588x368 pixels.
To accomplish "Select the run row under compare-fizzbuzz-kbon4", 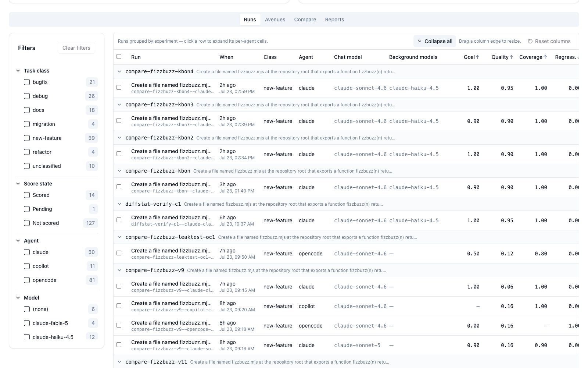I will tap(119, 88).
